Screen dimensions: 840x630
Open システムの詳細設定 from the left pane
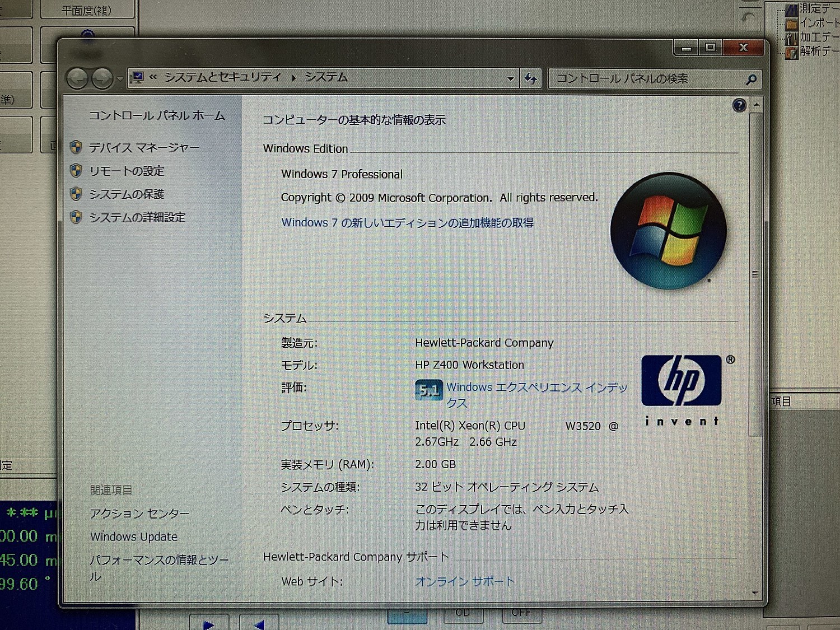click(137, 217)
